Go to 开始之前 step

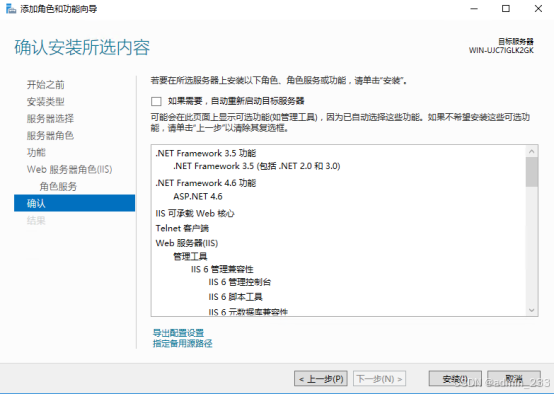(46, 85)
